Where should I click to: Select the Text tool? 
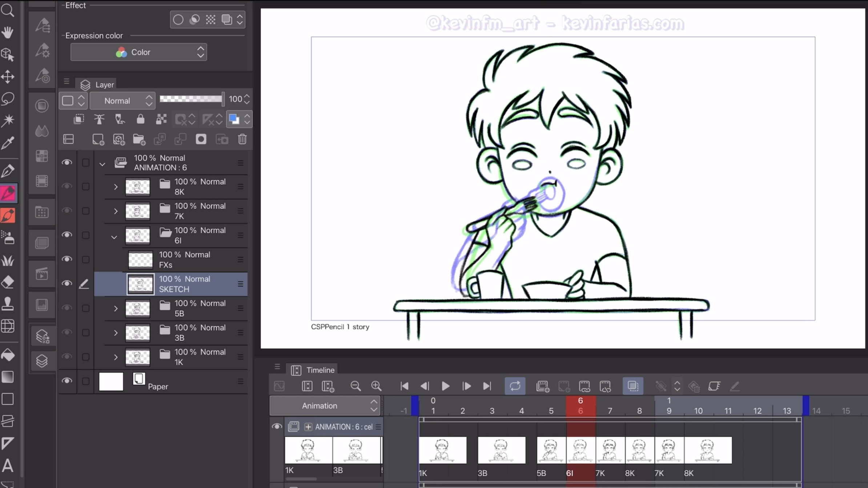click(x=8, y=465)
